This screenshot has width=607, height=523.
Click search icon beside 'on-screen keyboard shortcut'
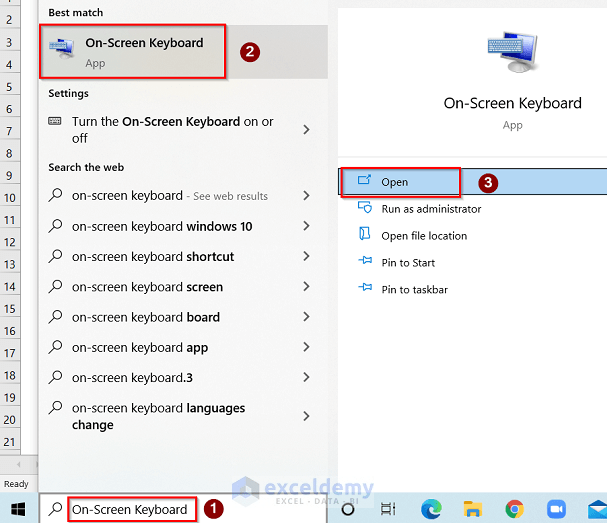pos(55,256)
